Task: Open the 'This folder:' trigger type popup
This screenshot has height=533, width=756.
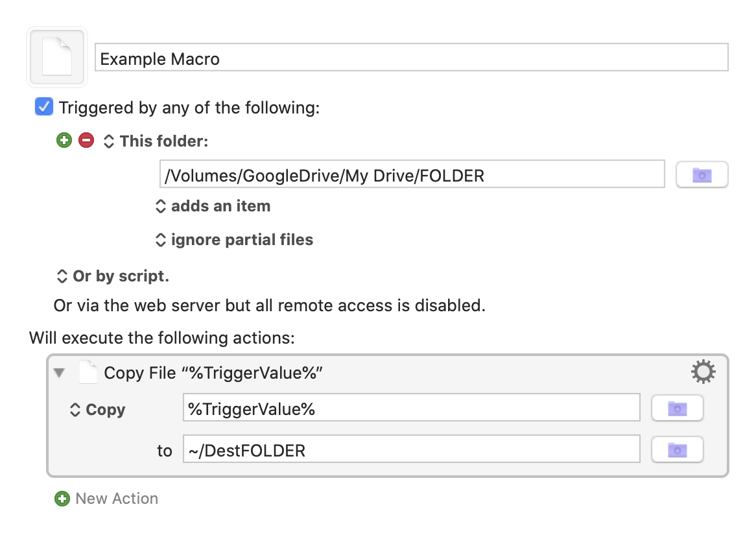Action: click(156, 141)
